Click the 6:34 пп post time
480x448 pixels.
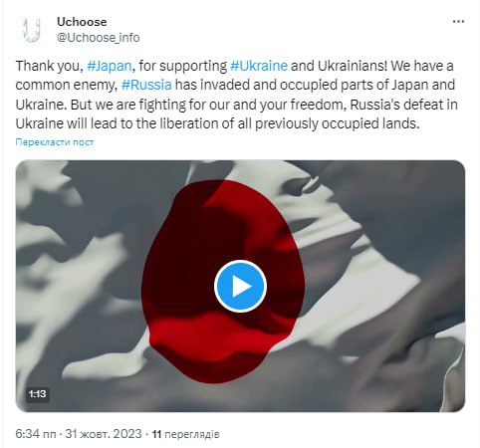[x=36, y=434]
